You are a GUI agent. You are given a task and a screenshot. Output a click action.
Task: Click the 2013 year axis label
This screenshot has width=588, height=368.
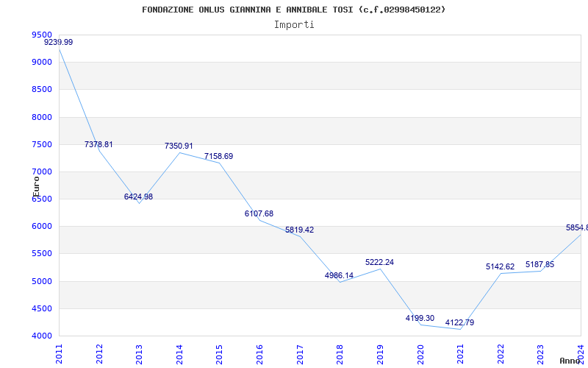point(139,354)
